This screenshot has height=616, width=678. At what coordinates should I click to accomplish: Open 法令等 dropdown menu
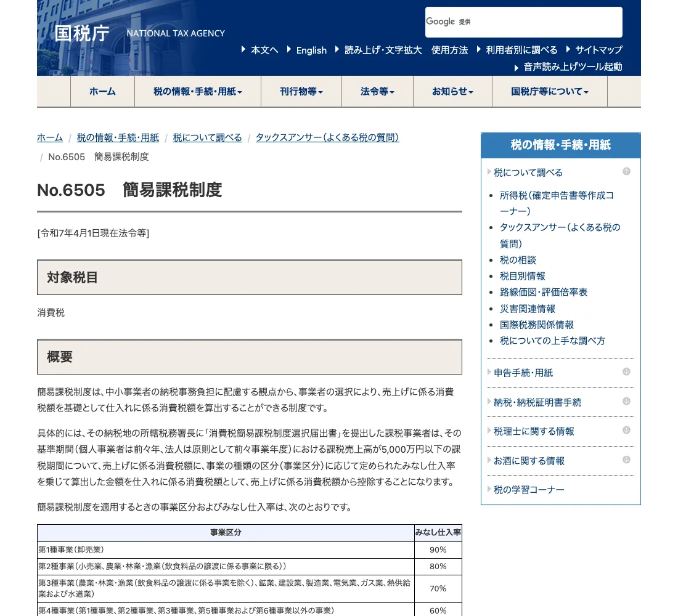coord(377,91)
